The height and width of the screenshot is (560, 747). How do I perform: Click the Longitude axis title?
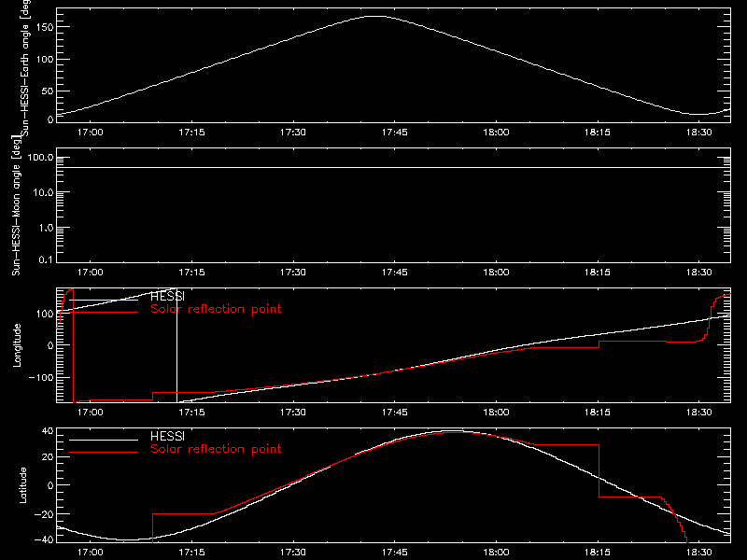pyautogui.click(x=17, y=345)
